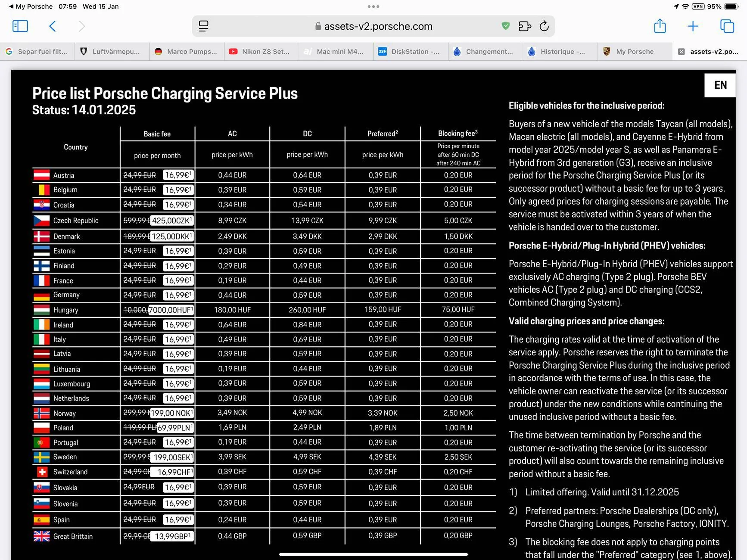The width and height of the screenshot is (747, 560).
Task: Click the "7000,00HUF" basic fee cell
Action: [171, 310]
